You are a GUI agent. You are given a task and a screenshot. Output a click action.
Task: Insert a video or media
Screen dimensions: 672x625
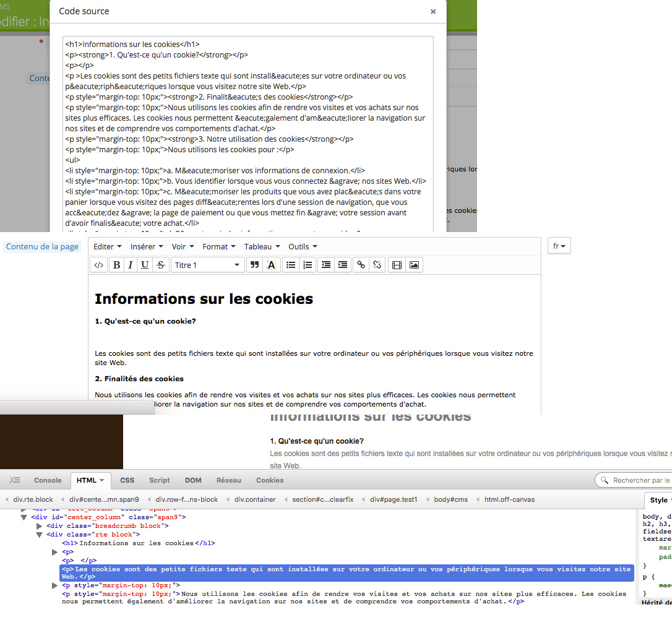click(x=397, y=265)
